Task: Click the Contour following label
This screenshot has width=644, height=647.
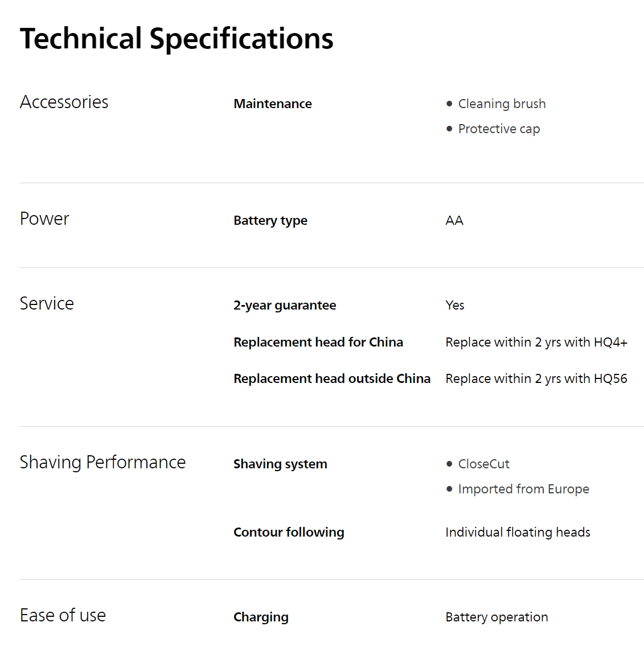Action: tap(289, 532)
